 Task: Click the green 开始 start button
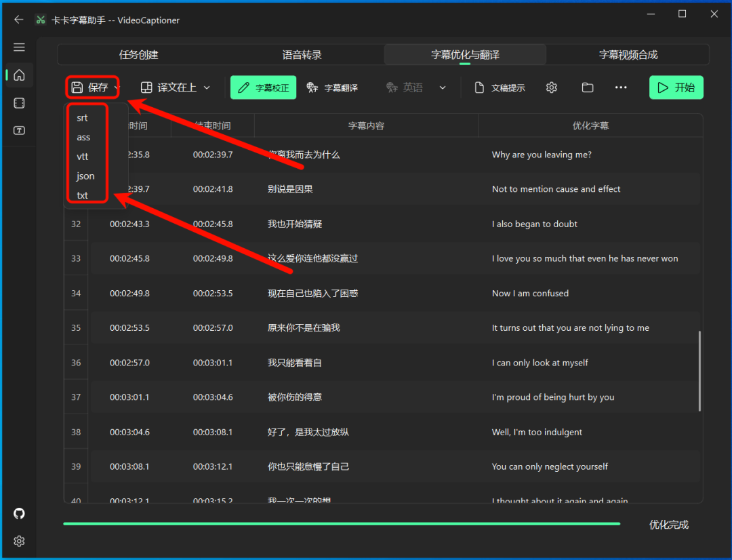(676, 87)
